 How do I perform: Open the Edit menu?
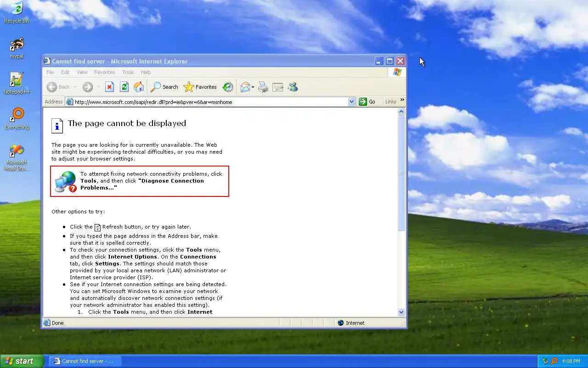click(65, 72)
